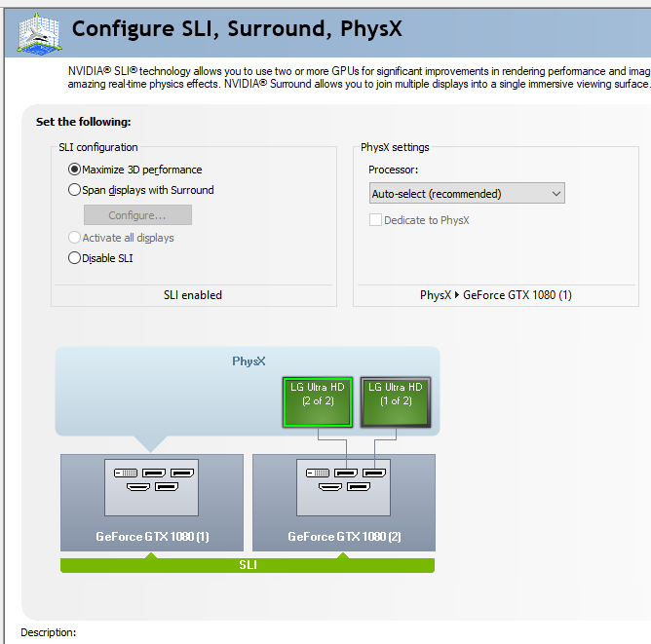Click the GeForce GTX 1080 (2) card
Viewport: 651px width, 644px height.
coord(344,503)
